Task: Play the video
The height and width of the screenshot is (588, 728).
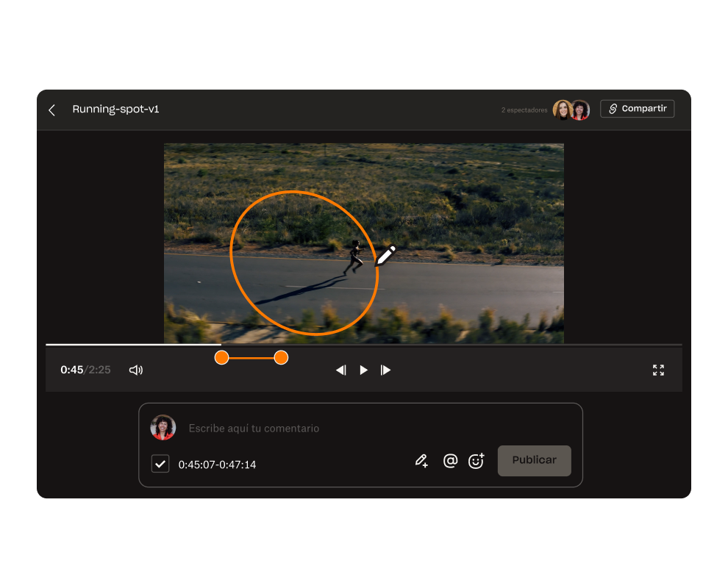Action: pos(363,370)
